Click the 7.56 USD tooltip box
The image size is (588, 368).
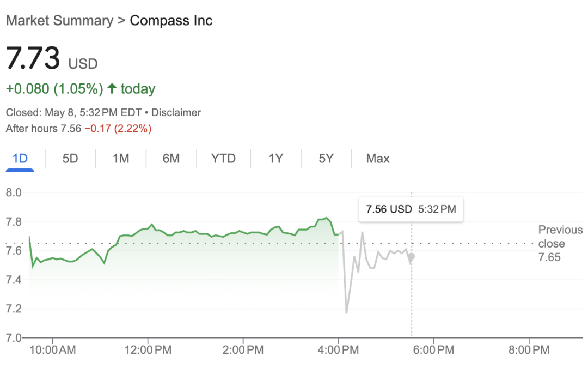[x=411, y=209]
